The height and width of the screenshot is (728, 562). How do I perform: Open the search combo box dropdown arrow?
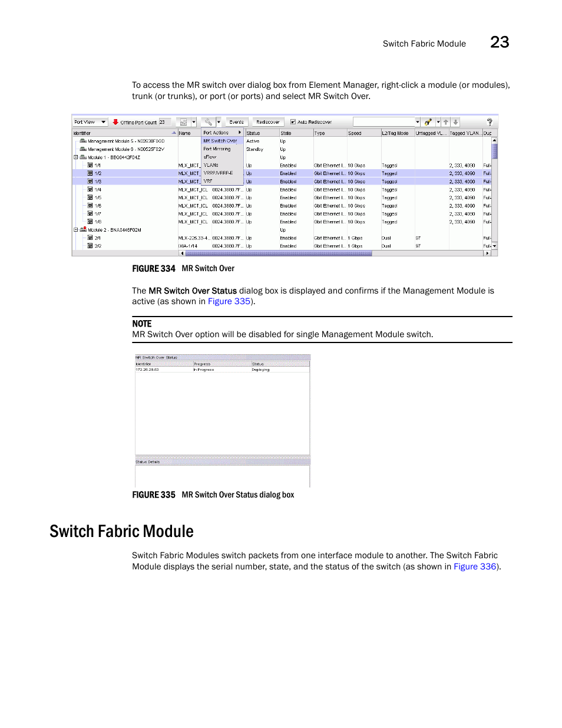click(418, 122)
